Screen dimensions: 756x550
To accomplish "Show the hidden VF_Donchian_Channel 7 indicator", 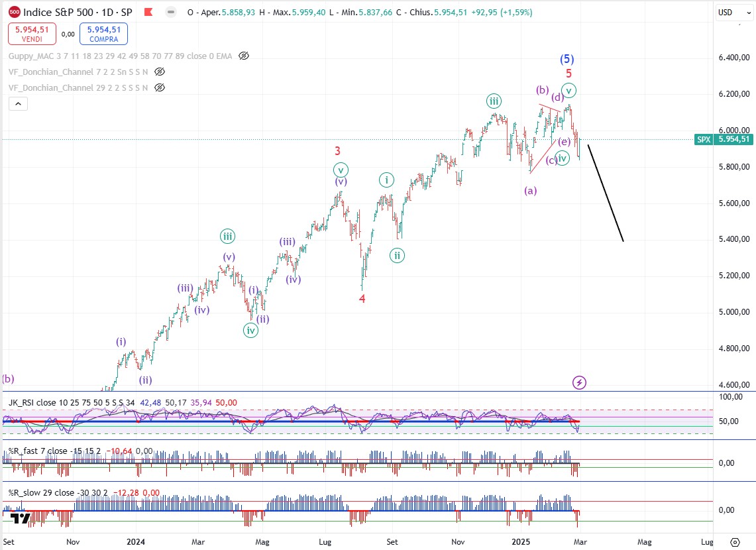I will [160, 72].
